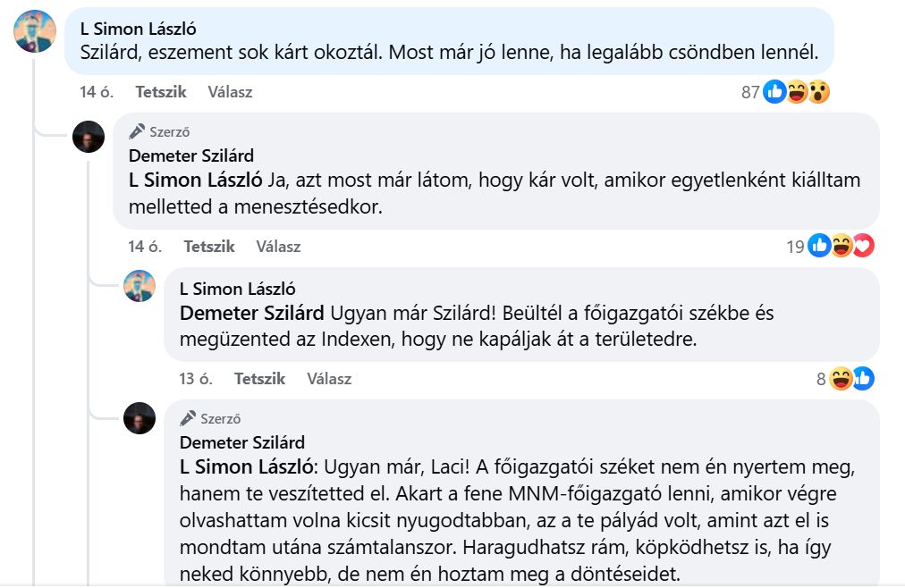Open L Simon László name on top comment
Screen dimensions: 905x588
pos(138,29)
